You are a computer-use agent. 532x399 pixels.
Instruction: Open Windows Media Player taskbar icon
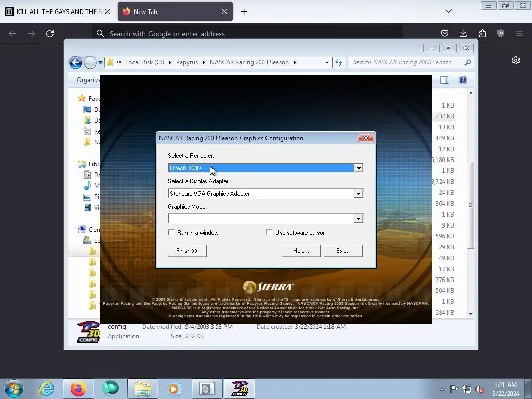click(175, 389)
